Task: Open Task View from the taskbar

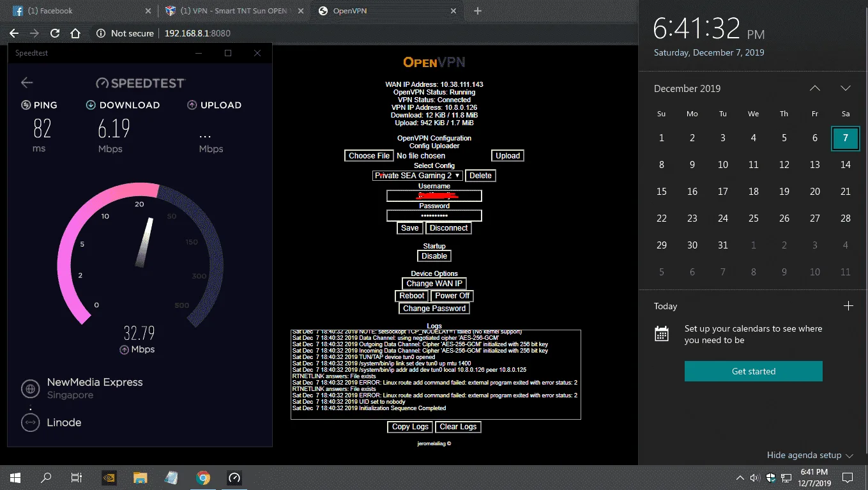Action: pos(77,477)
